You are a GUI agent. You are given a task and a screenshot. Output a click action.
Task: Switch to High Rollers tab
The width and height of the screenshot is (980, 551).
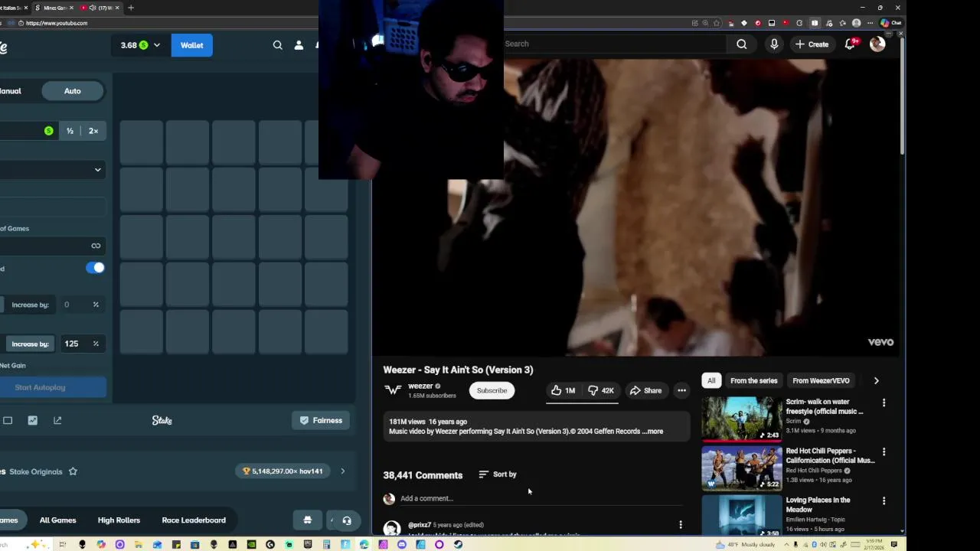pyautogui.click(x=119, y=520)
